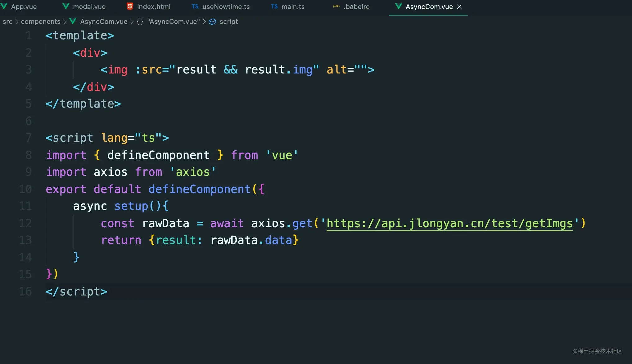The height and width of the screenshot is (364, 632).
Task: Click the async keyword before setup
Action: (x=90, y=206)
